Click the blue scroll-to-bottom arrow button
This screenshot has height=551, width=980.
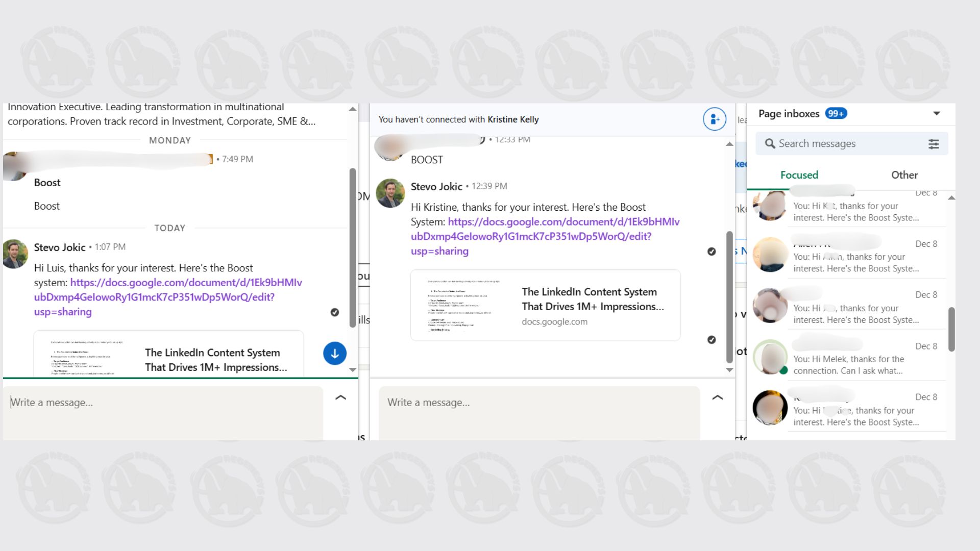click(x=335, y=354)
